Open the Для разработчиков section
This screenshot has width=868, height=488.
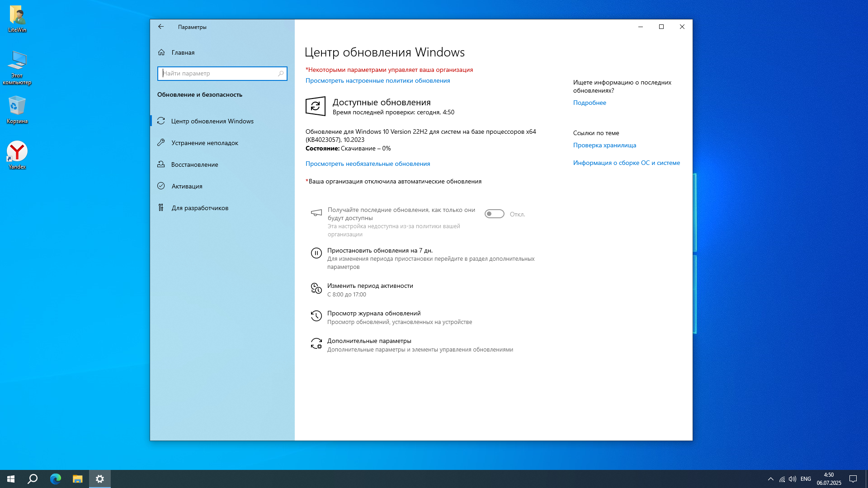200,208
